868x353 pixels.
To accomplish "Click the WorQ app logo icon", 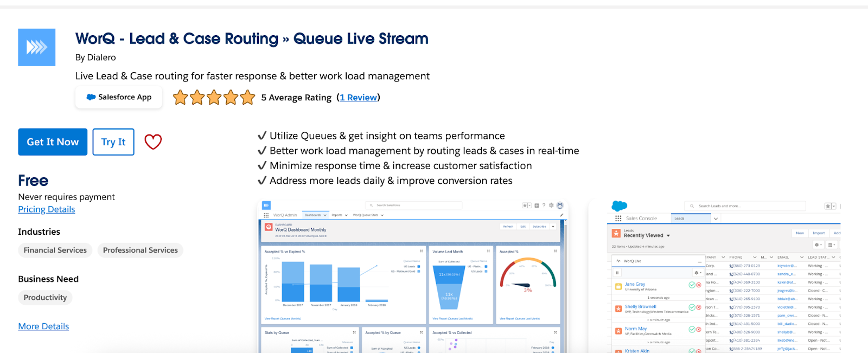I will pos(37,47).
